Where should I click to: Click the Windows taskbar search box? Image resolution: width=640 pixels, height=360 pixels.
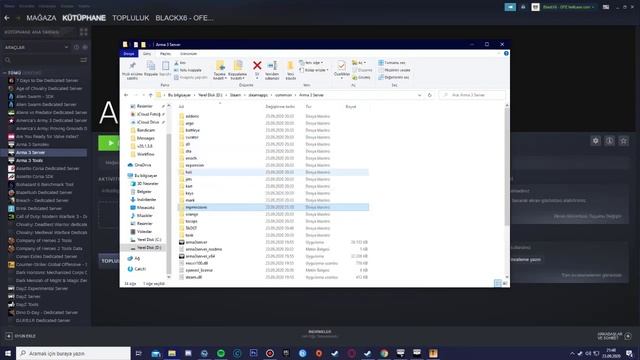[73, 353]
